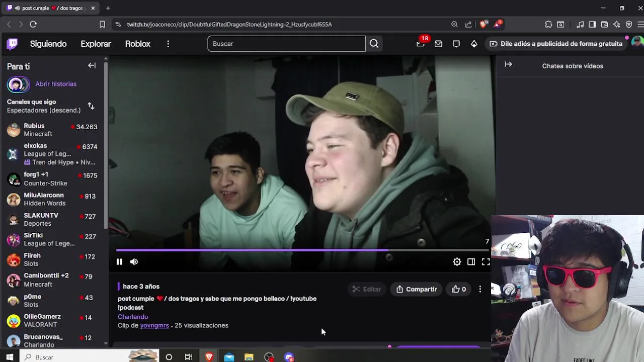
Task: Open Brave Shields lion icon
Action: pyautogui.click(x=484, y=24)
